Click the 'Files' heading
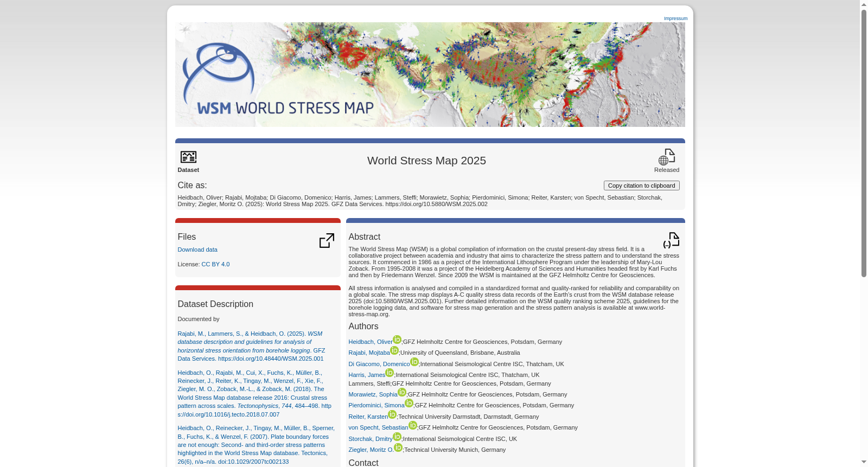868x467 pixels. click(x=187, y=237)
